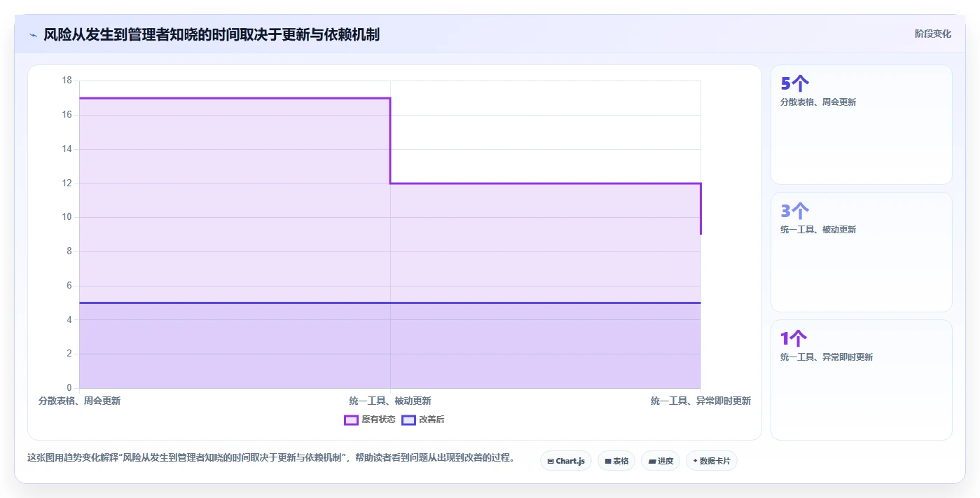Click the 原有状态 legend label
980x498 pixels.
(378, 420)
